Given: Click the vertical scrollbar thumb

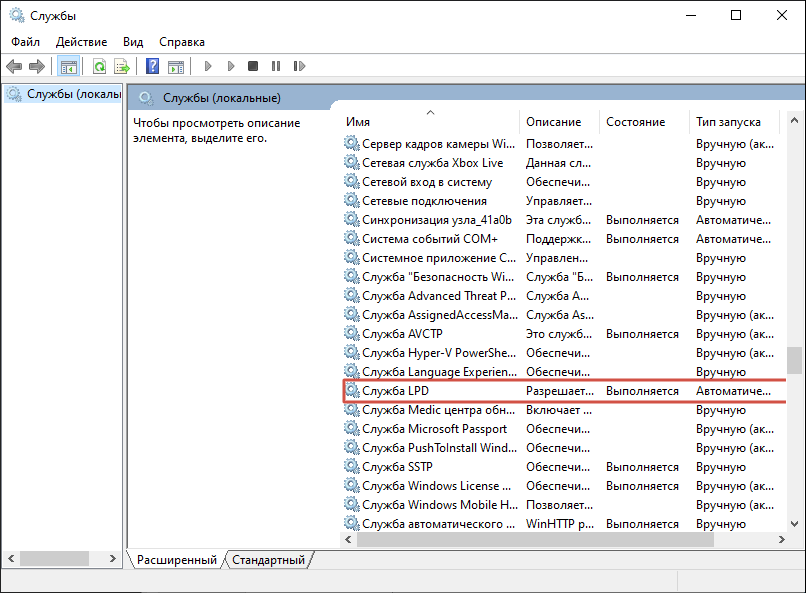Looking at the screenshot, I should coord(794,360).
